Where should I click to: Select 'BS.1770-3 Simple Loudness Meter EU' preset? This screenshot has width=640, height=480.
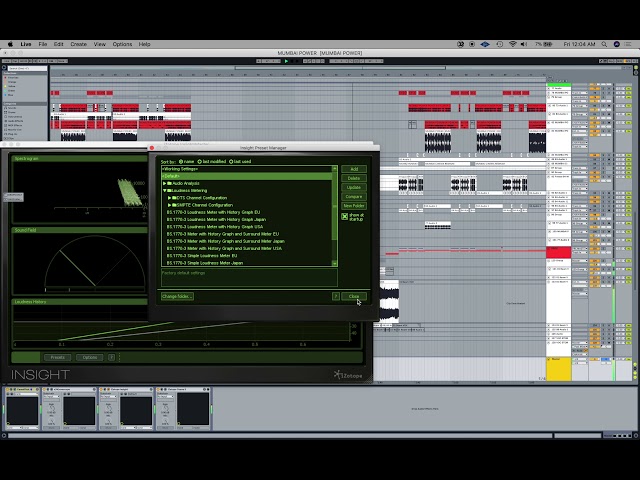202,256
